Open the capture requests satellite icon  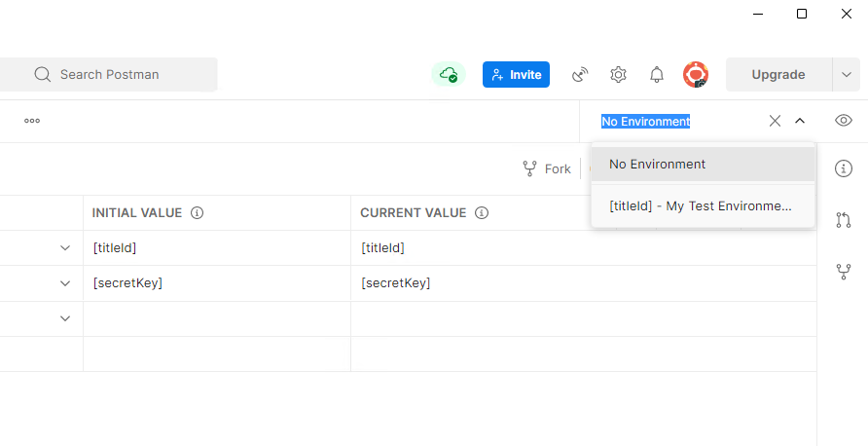[580, 74]
